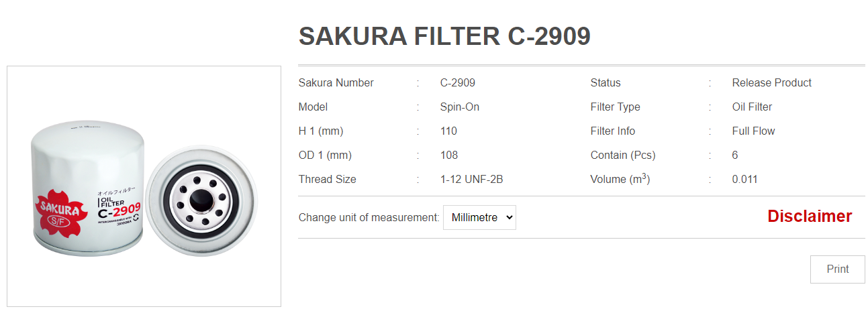Click the Sakura flower logo on the filter

(x=62, y=210)
